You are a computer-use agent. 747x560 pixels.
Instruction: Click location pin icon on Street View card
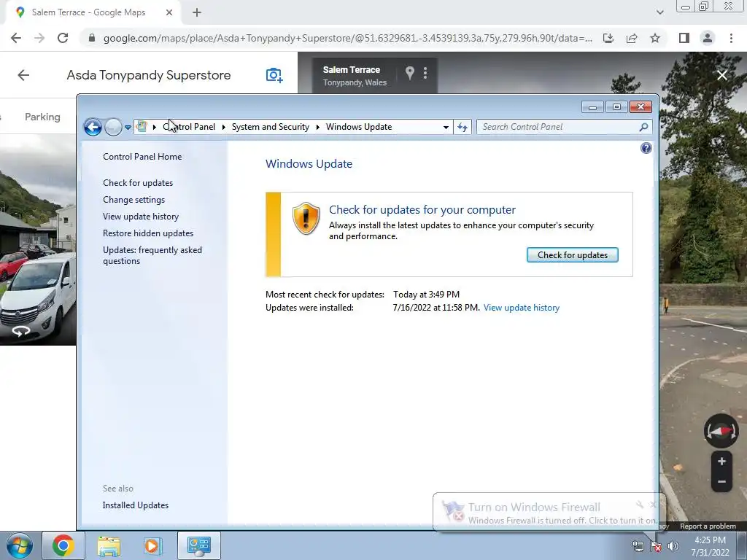tap(410, 73)
